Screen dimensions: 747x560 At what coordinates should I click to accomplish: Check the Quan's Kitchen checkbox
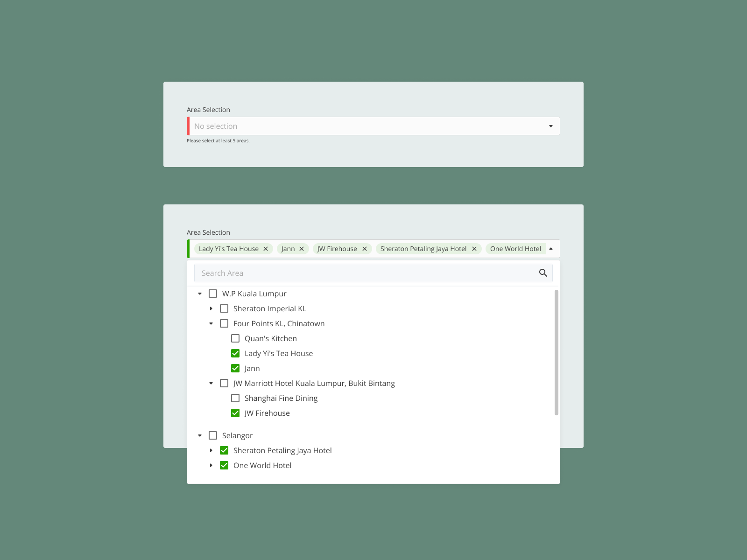click(235, 338)
